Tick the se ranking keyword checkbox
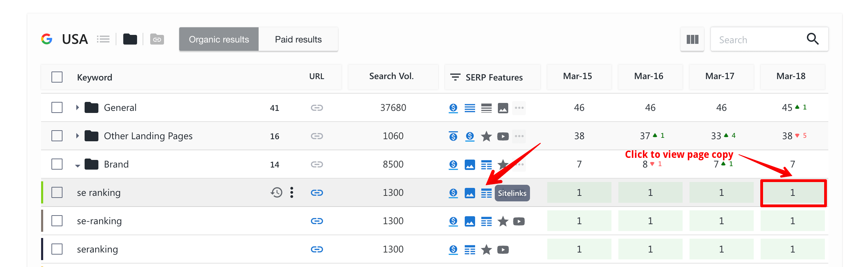Viewport: 868px width, 267px height. pyautogui.click(x=57, y=192)
